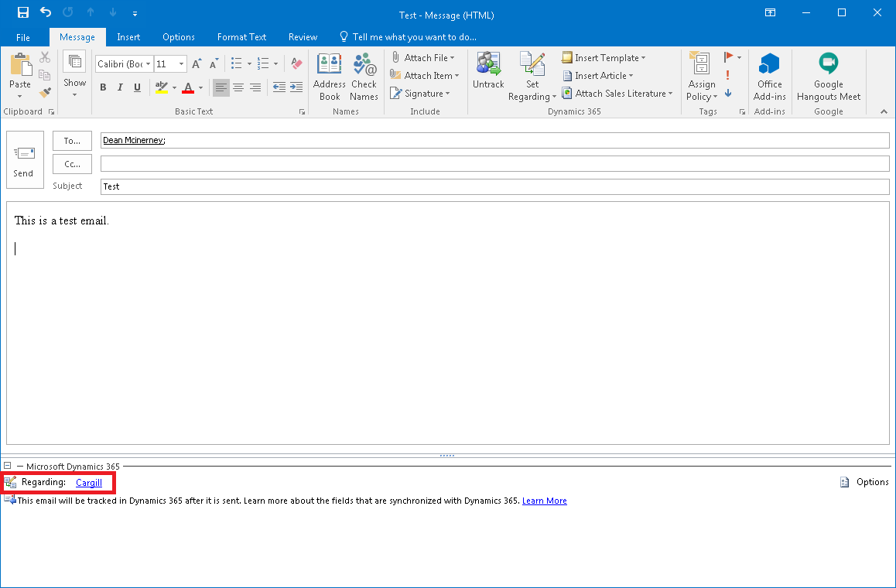
Task: Toggle Bold formatting
Action: pyautogui.click(x=103, y=87)
